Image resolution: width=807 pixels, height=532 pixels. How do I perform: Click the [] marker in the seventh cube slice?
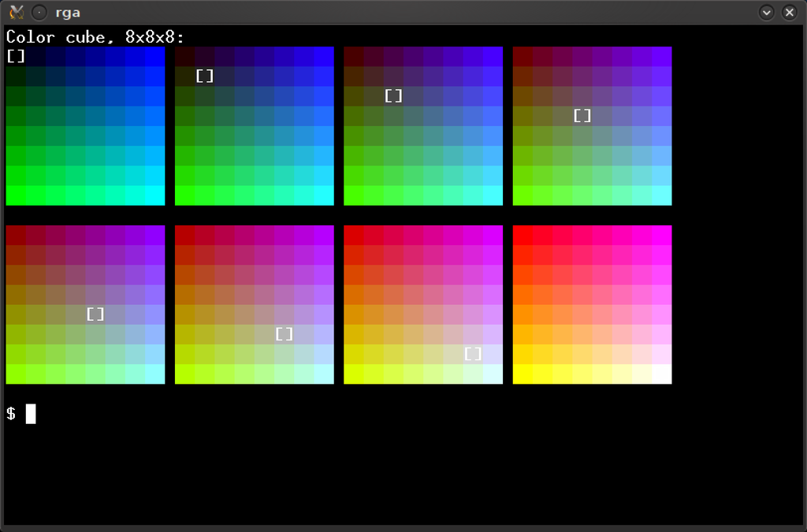point(473,354)
